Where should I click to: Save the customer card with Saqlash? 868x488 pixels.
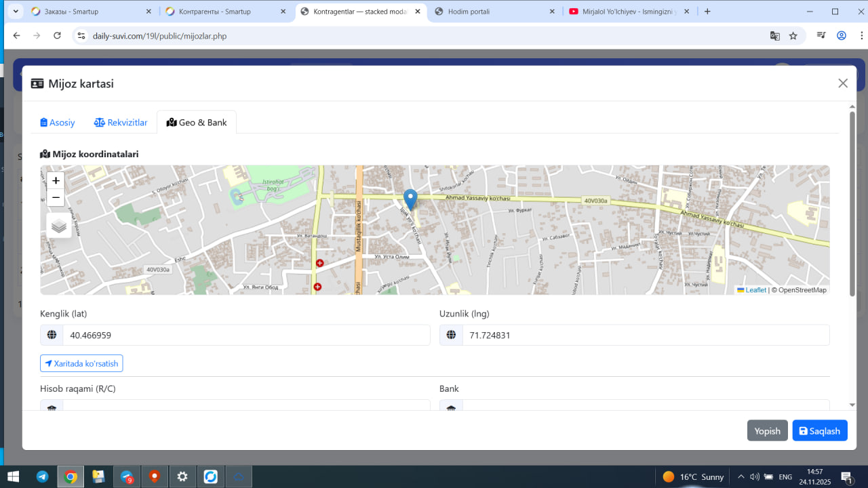[820, 431]
